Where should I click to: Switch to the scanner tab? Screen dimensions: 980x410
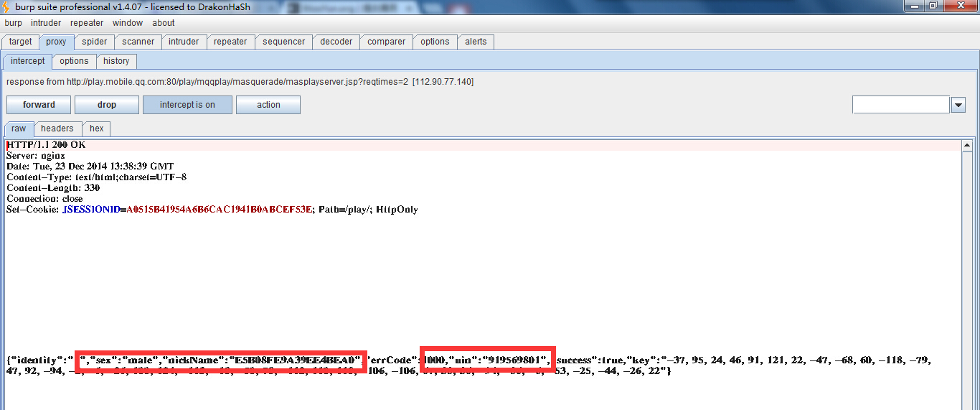coord(138,42)
